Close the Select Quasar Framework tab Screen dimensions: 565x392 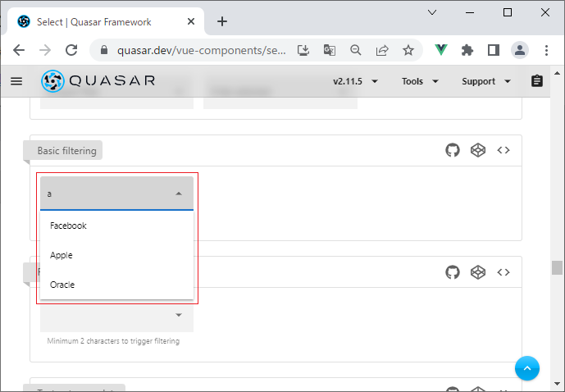pos(191,21)
